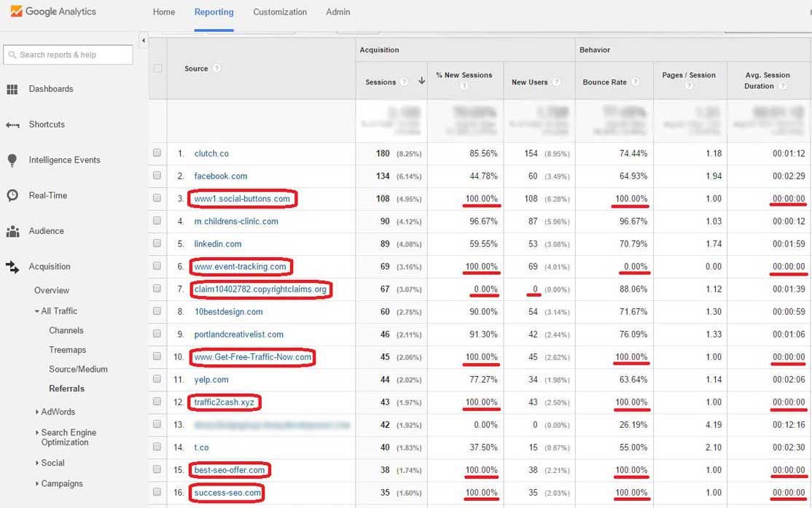Open the facebook.com source link
The height and width of the screenshot is (508, 812).
221,176
